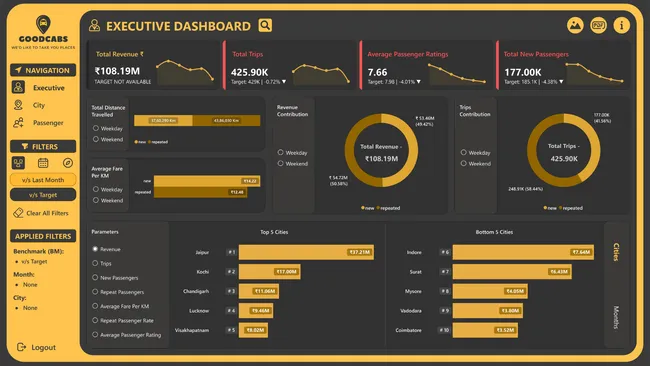Select the Trips parameter radio

point(95,263)
